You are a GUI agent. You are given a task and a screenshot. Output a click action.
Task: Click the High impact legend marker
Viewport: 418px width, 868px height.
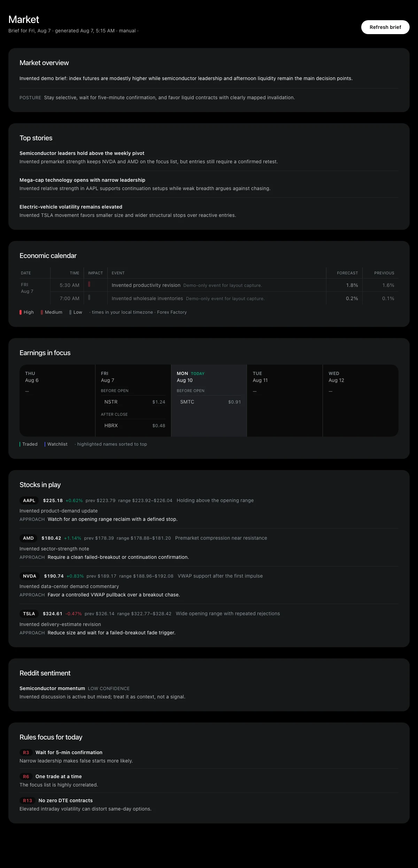(21, 312)
